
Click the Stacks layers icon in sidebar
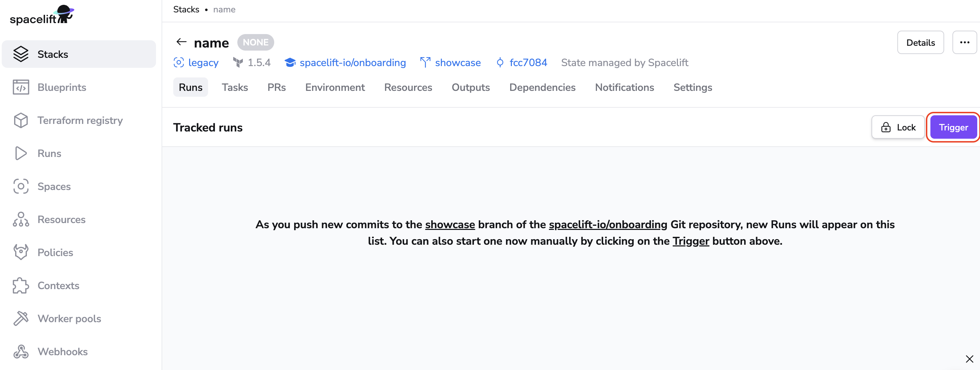coord(21,54)
